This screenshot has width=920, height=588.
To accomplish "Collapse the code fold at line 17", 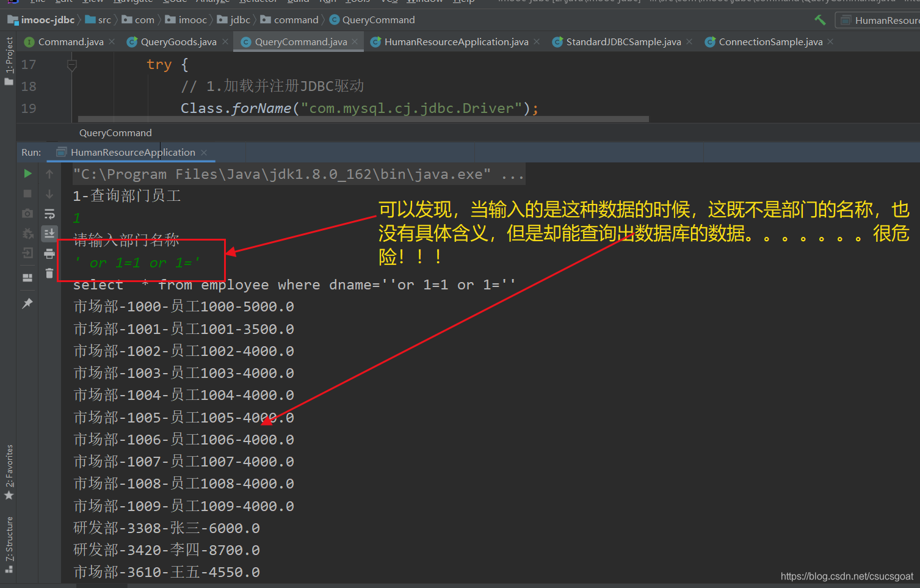I will [71, 64].
